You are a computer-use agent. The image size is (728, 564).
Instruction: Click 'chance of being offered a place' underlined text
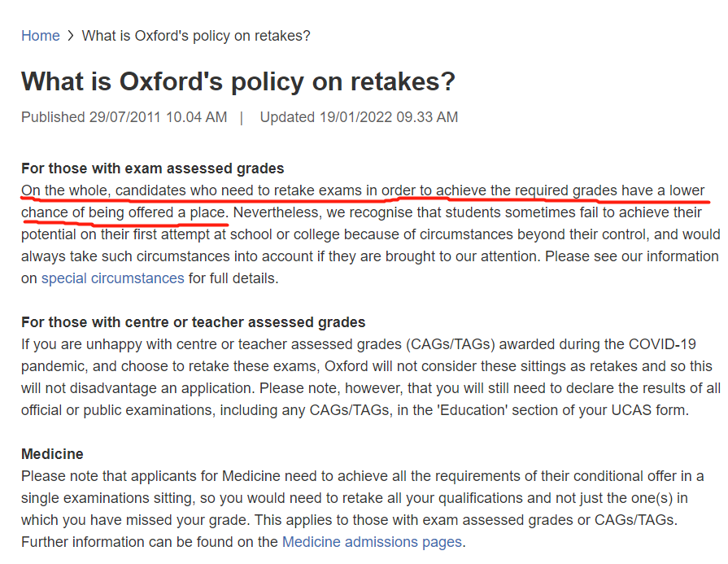point(124,212)
